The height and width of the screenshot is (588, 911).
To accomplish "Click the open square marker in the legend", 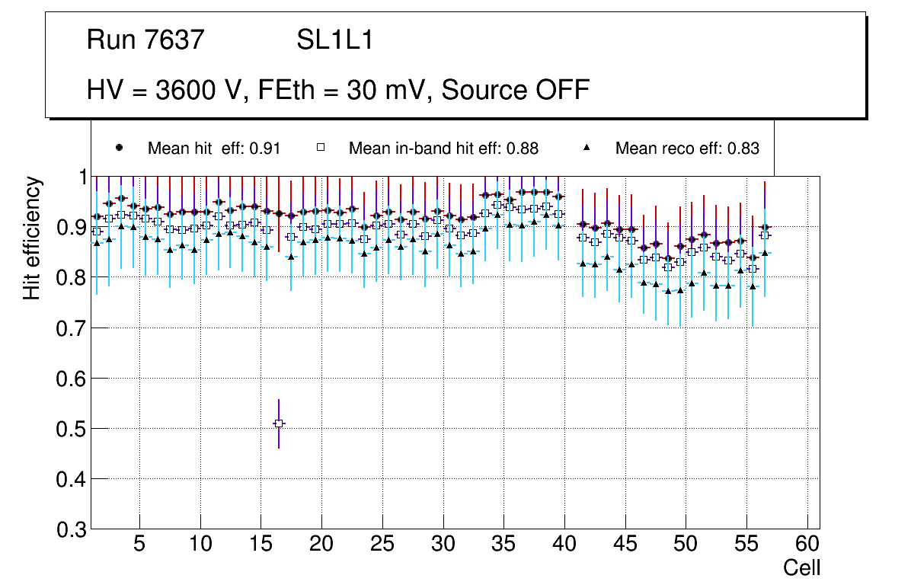I will point(320,148).
